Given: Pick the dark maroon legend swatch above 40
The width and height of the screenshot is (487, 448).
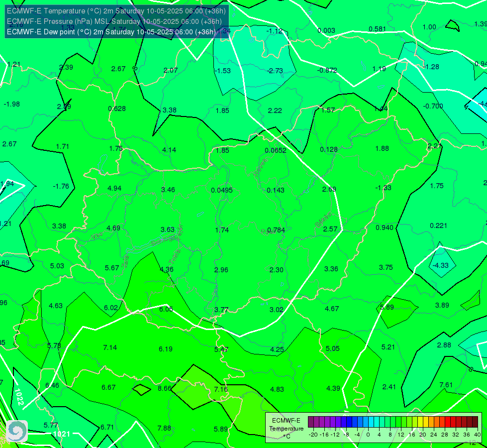Looking at the screenshot, I should point(475,422).
